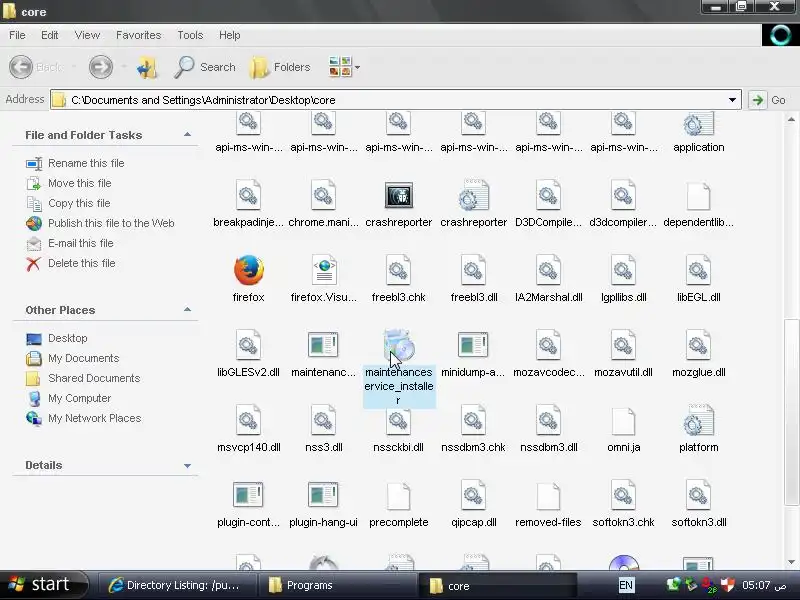Open My Network Places link
Screen dimensions: 800x600
94,418
